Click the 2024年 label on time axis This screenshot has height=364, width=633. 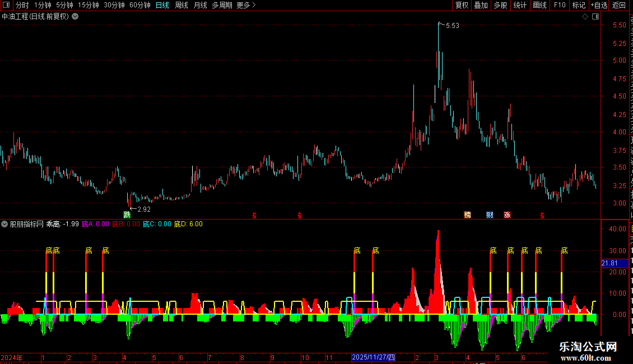click(x=12, y=358)
